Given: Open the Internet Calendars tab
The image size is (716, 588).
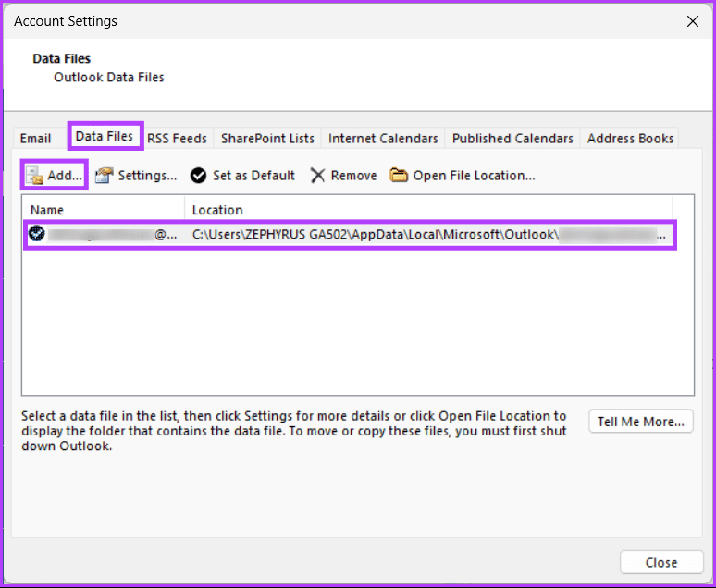Looking at the screenshot, I should [383, 139].
